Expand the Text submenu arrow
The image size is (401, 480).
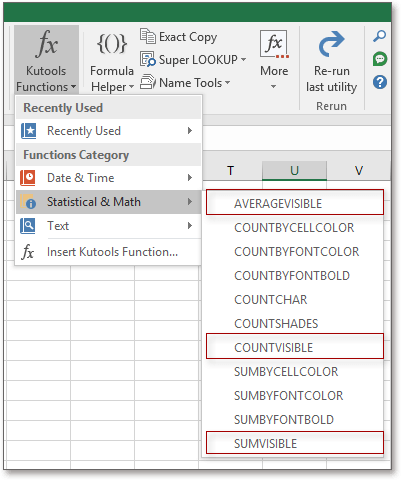pyautogui.click(x=190, y=226)
